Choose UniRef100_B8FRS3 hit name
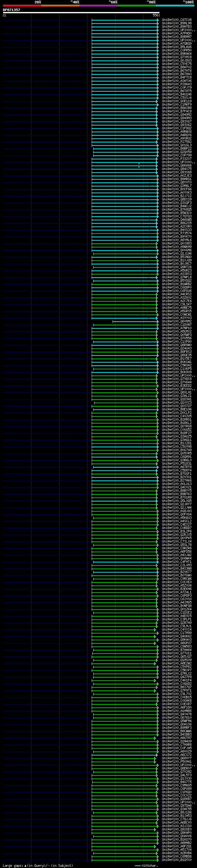 176,352
